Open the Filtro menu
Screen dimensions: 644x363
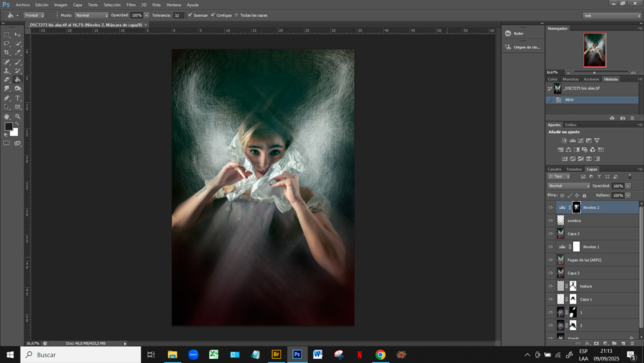tap(131, 5)
